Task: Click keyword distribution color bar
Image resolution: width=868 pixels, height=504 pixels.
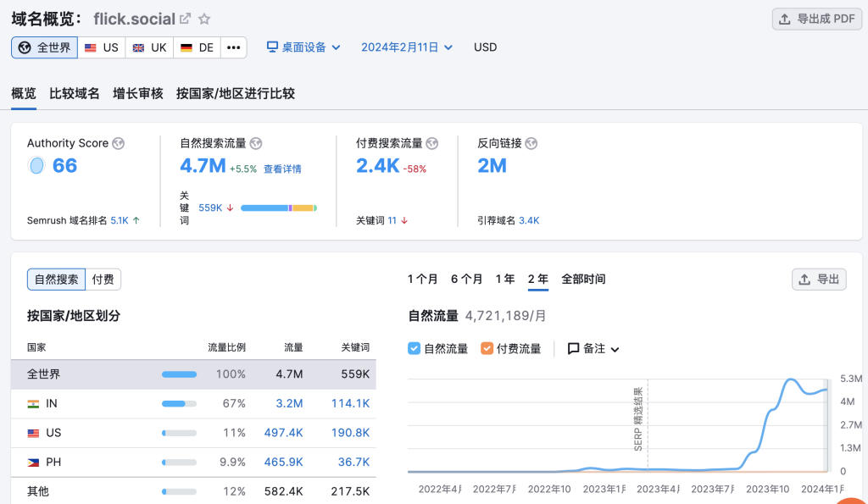Action: [x=279, y=208]
